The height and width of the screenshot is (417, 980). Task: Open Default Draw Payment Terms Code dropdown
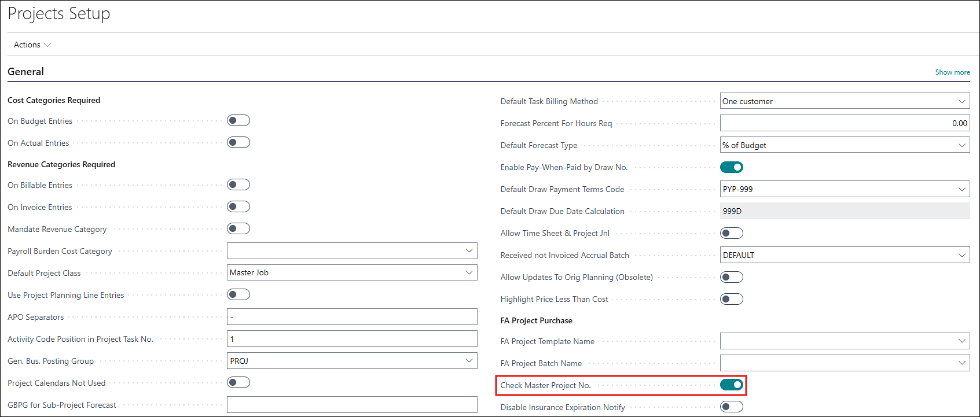tap(962, 189)
